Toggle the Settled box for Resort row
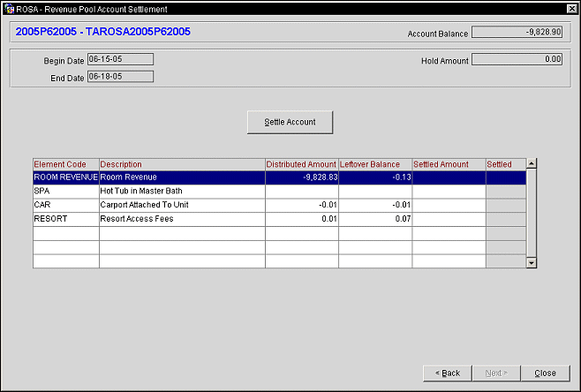Image resolution: width=581 pixels, height=392 pixels. [x=505, y=219]
